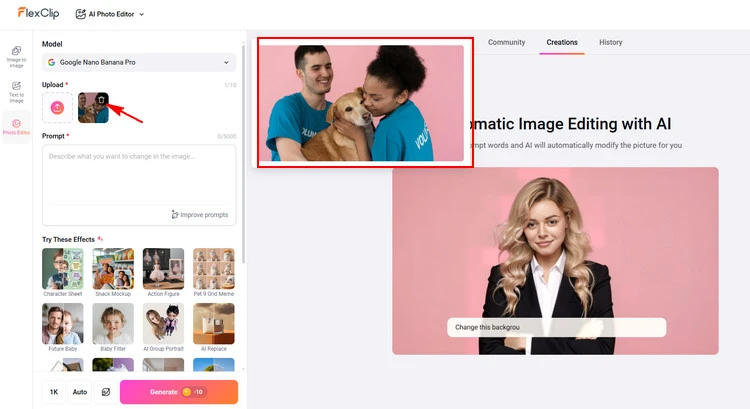Choose the Action Figure effect
The width and height of the screenshot is (750, 409).
(x=163, y=272)
